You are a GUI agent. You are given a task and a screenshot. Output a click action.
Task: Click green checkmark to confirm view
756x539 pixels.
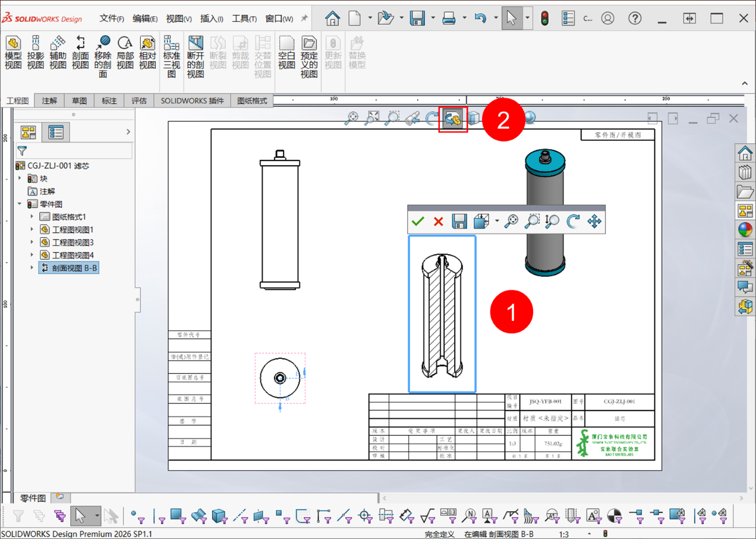(x=418, y=222)
